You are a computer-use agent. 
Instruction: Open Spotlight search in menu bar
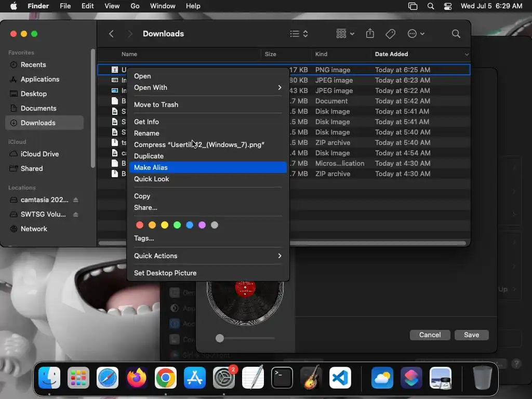pyautogui.click(x=431, y=6)
